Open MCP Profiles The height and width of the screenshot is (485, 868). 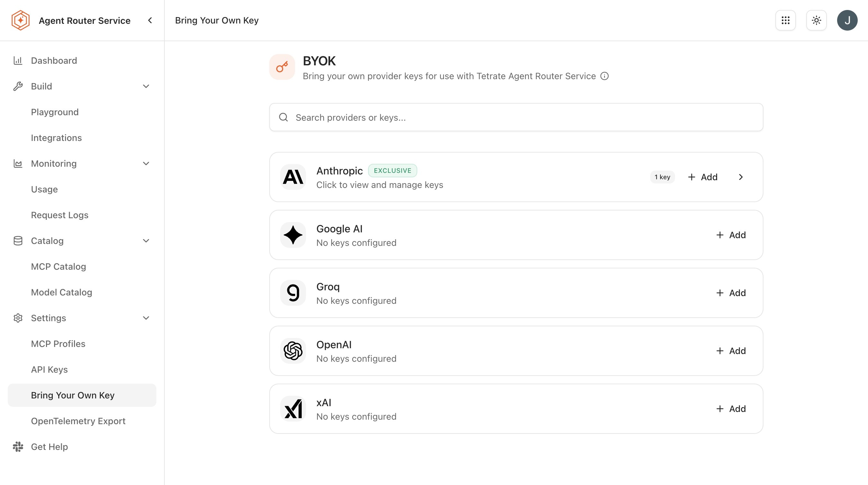click(82, 343)
